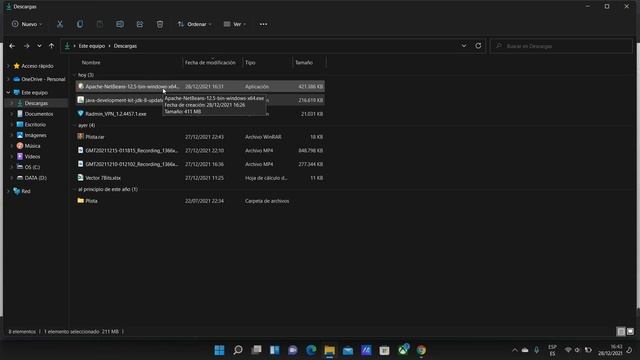
Task: Select GMT20211210-012102_Recording video file
Action: click(x=200, y=164)
